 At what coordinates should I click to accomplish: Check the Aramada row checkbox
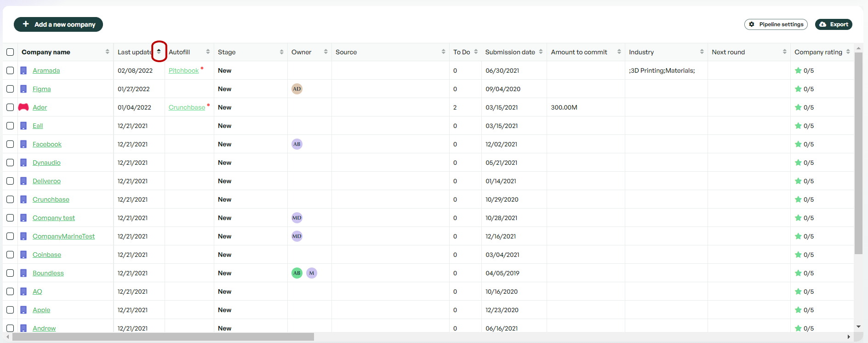[10, 70]
